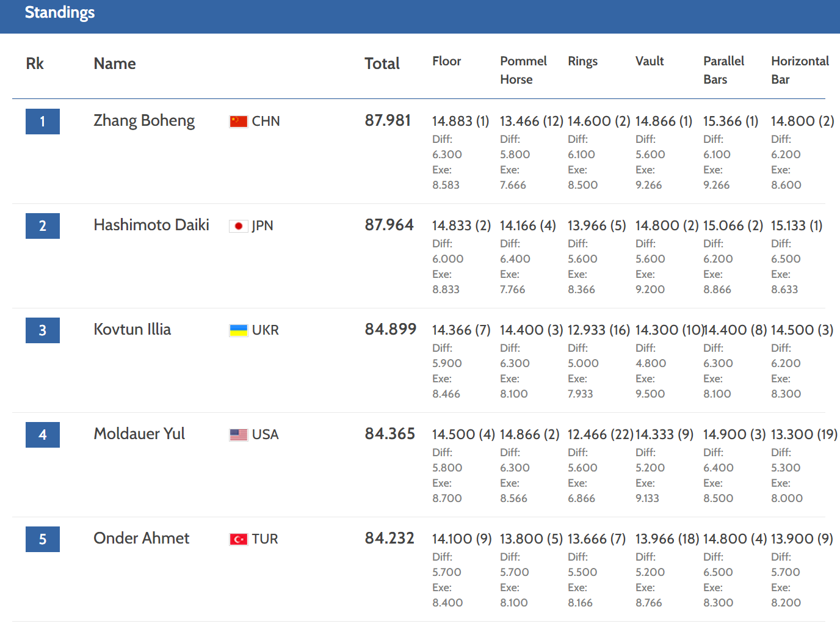This screenshot has height=626, width=840.
Task: Click the Turkey flag icon
Action: pyautogui.click(x=239, y=539)
